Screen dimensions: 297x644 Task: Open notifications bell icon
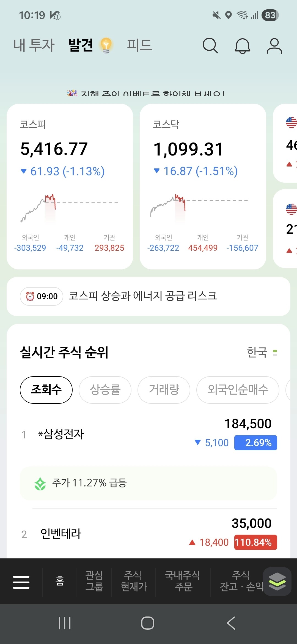click(x=242, y=46)
